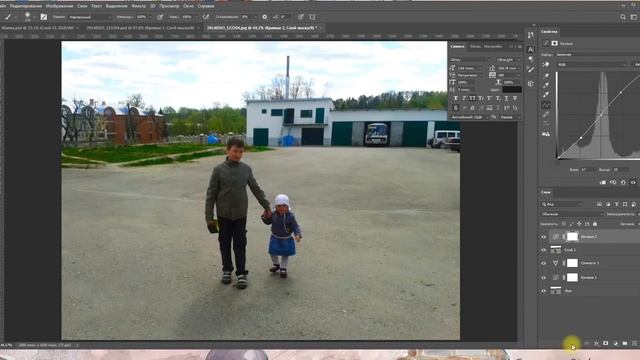Toggle underline text style
The width and height of the screenshot is (640, 360).
point(507,98)
